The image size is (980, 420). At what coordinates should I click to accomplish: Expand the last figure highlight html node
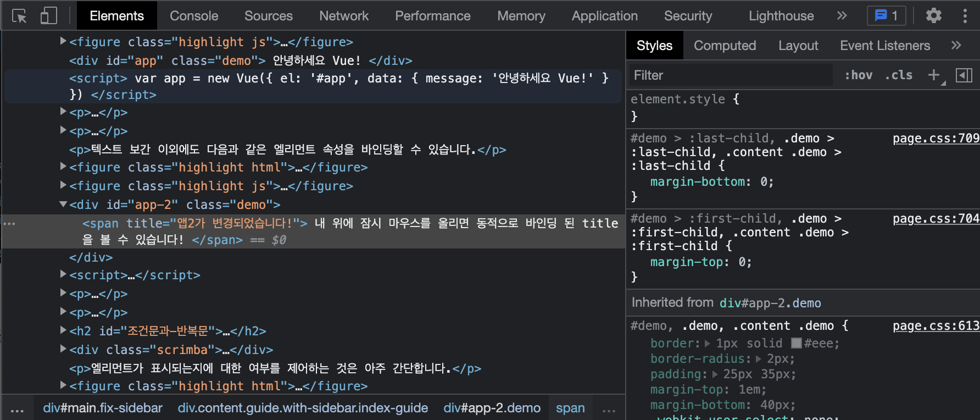pyautogui.click(x=63, y=385)
